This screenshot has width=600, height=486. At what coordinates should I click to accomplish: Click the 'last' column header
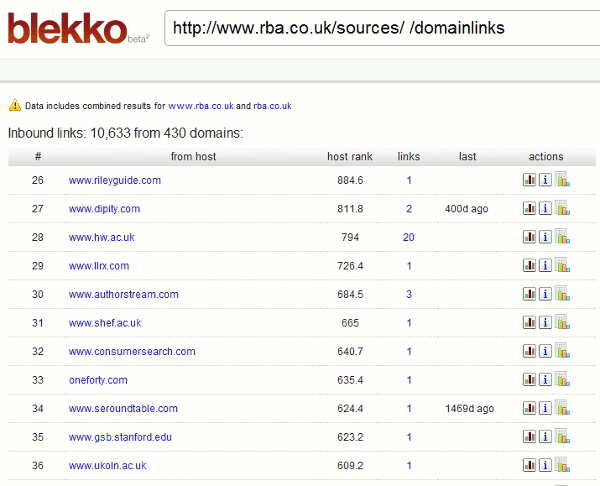[468, 157]
